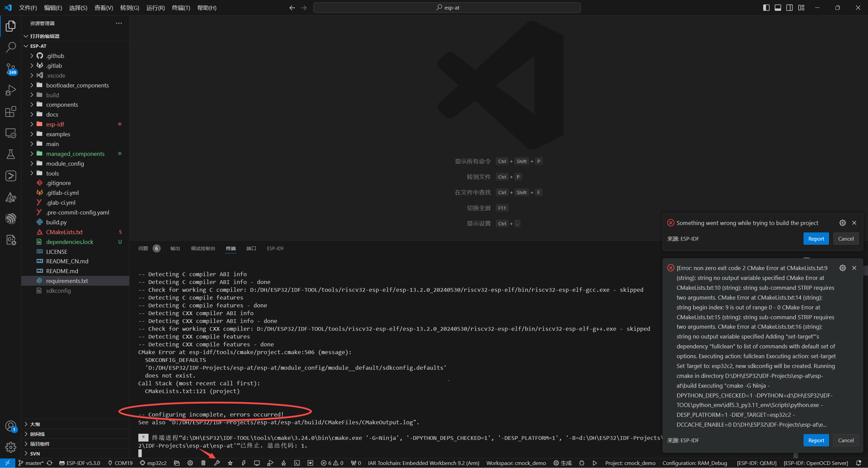Screen dimensions: 868x468
Task: Open the 文件(F) menu
Action: coord(28,8)
